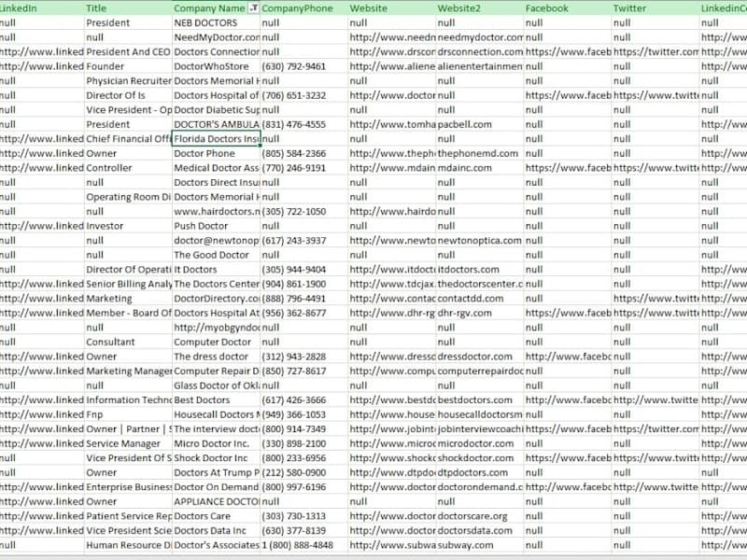
Task: Select the Service Manager title cell
Action: coord(128,444)
